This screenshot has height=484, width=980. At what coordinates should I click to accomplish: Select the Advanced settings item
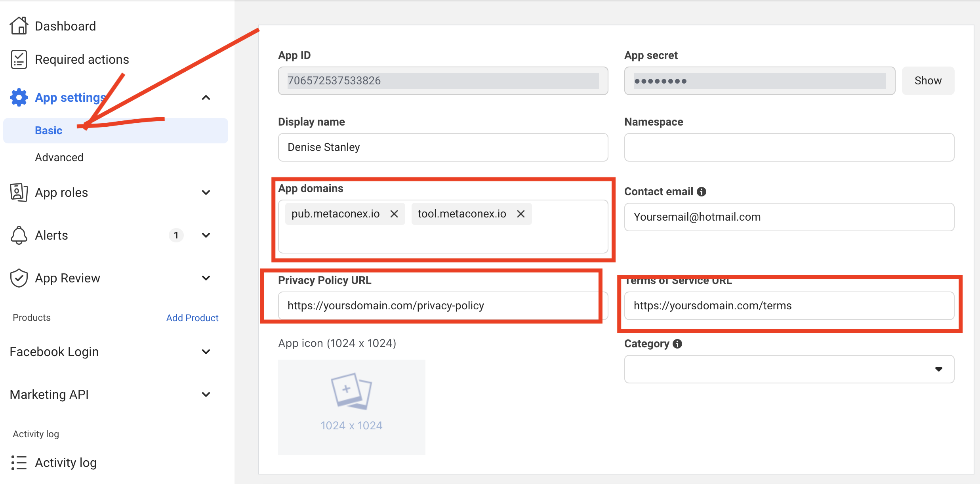(x=59, y=158)
